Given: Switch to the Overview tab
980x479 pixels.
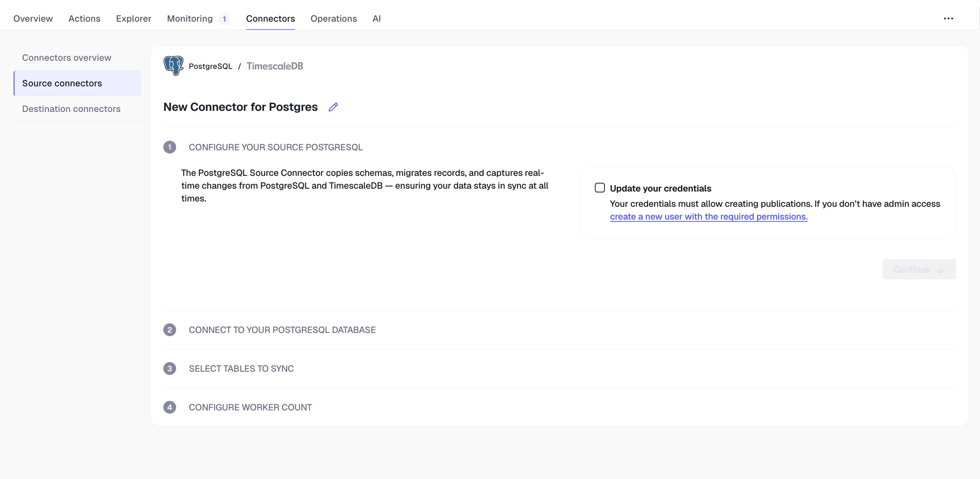Looking at the screenshot, I should 33,19.
